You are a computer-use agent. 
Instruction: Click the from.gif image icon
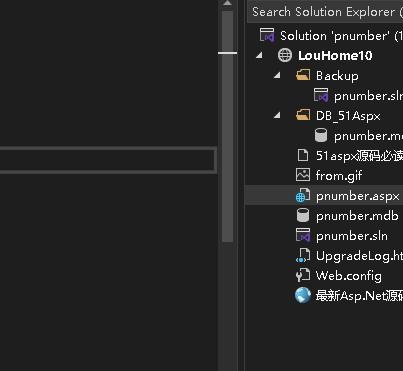303,175
